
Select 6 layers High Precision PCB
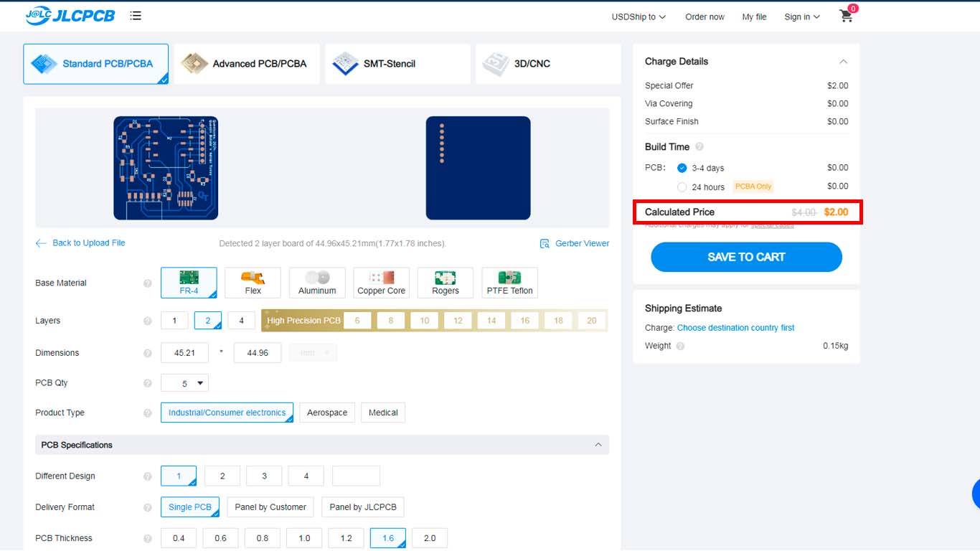point(357,321)
